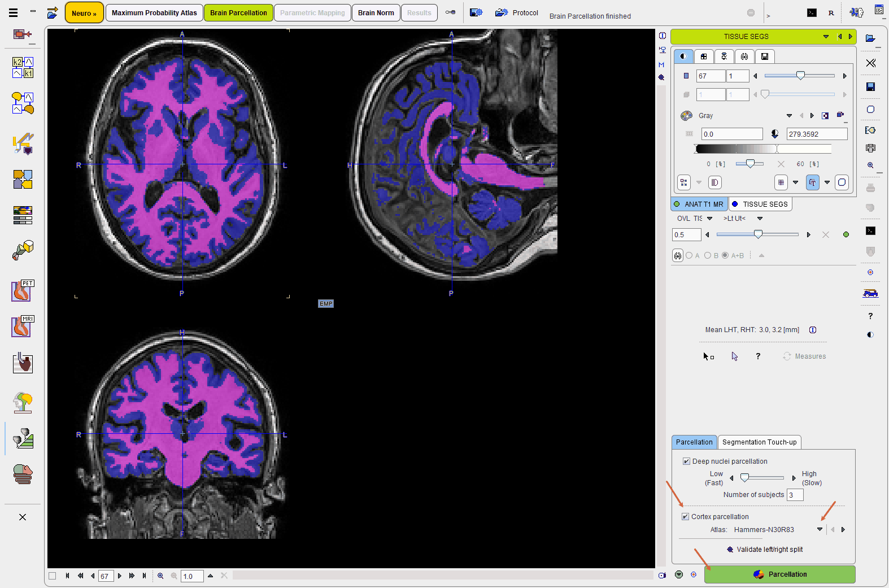This screenshot has width=889, height=588.
Task: Click the upper threshold 279.3592 field
Action: point(817,134)
